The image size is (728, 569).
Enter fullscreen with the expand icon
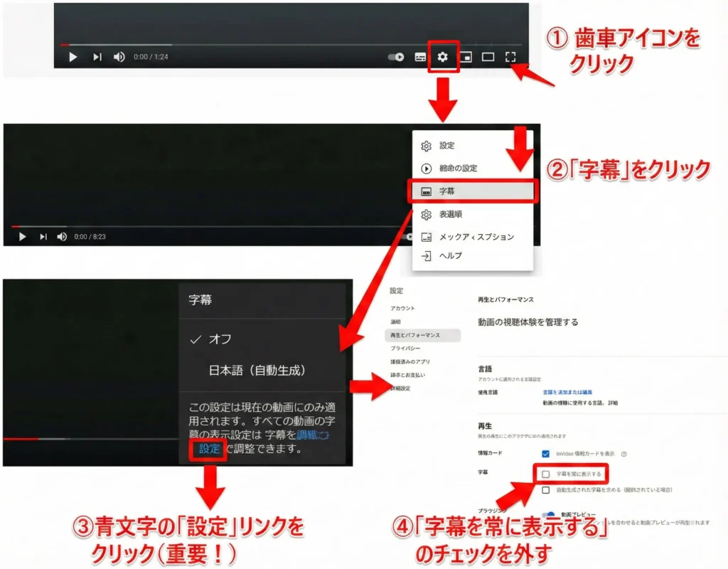coord(510,56)
